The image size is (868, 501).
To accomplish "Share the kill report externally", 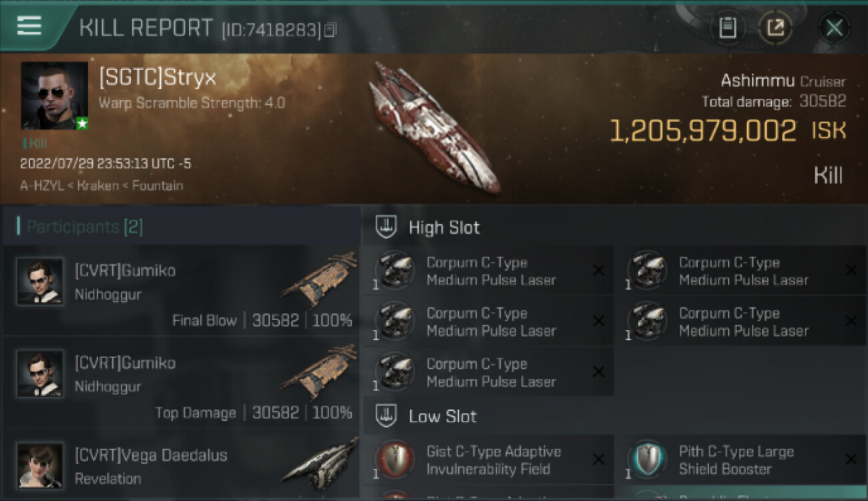I will pos(775,28).
